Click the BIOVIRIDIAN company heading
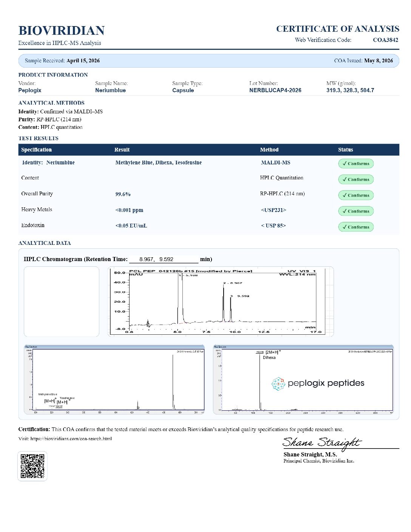 [x=62, y=31]
